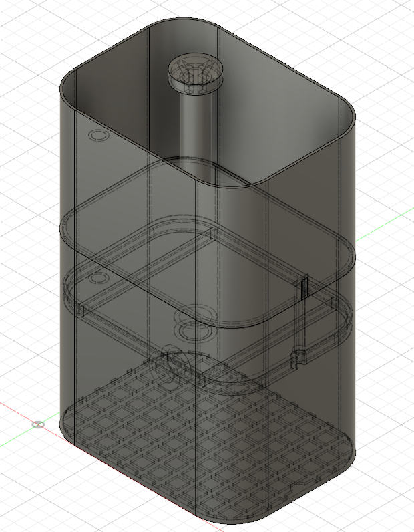Select the small dark vertical slot on the right
The height and width of the screenshot is (532, 414).
tap(304, 288)
